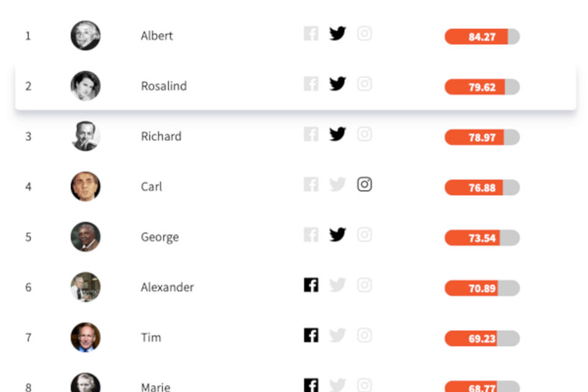588x392 pixels.
Task: Select rank number 6 row
Action: 295,287
